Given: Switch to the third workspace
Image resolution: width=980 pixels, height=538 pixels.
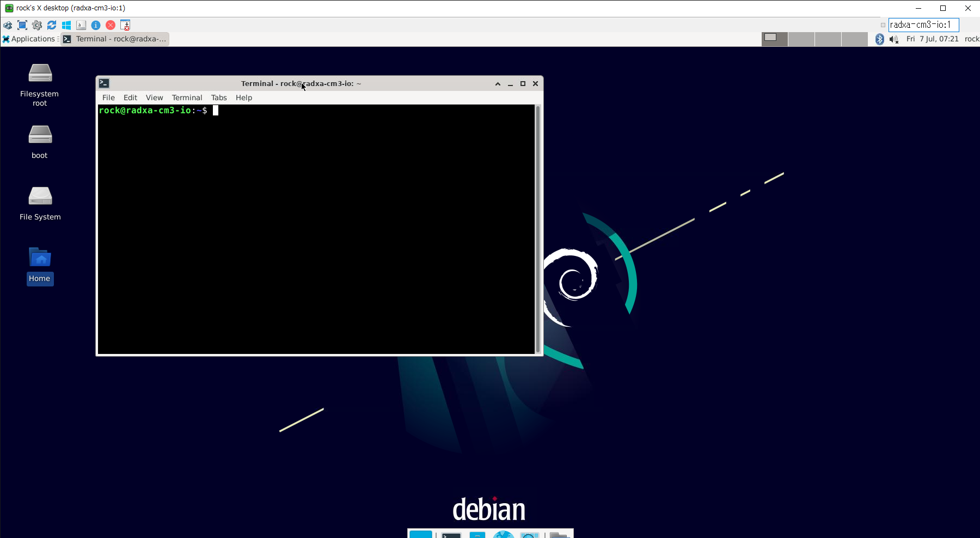Looking at the screenshot, I should tap(828, 39).
